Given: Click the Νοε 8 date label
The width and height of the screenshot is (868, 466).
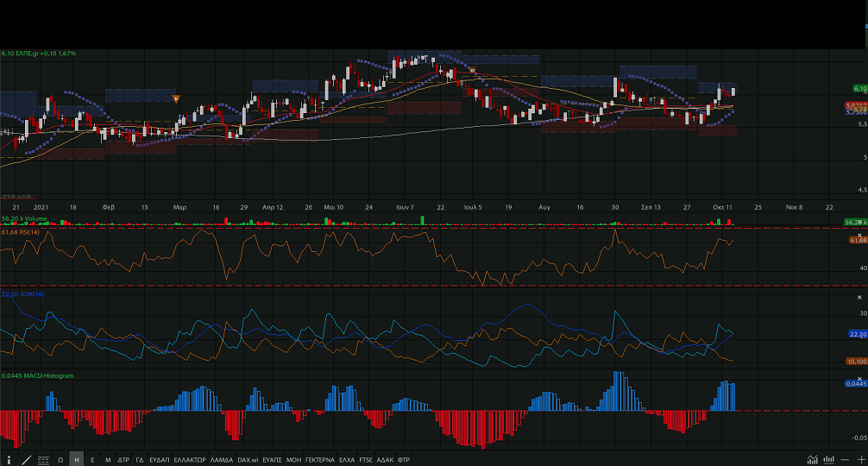Looking at the screenshot, I should click(x=794, y=207).
